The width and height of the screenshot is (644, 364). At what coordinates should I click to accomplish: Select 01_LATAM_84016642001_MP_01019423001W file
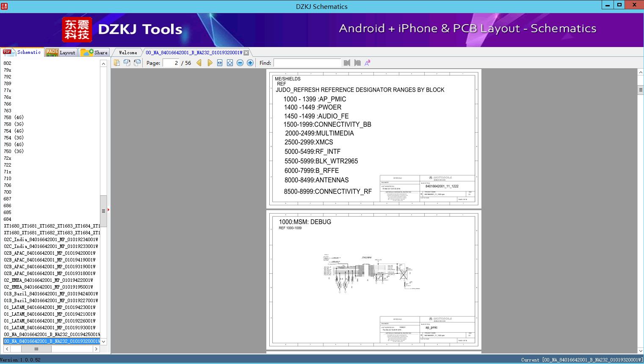[x=50, y=307]
